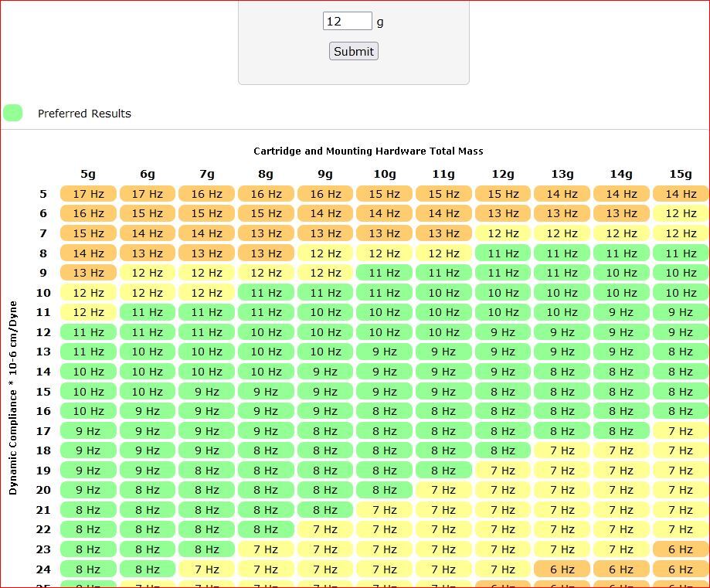Click the 12 Hz cell at 5g, row 10

88,293
